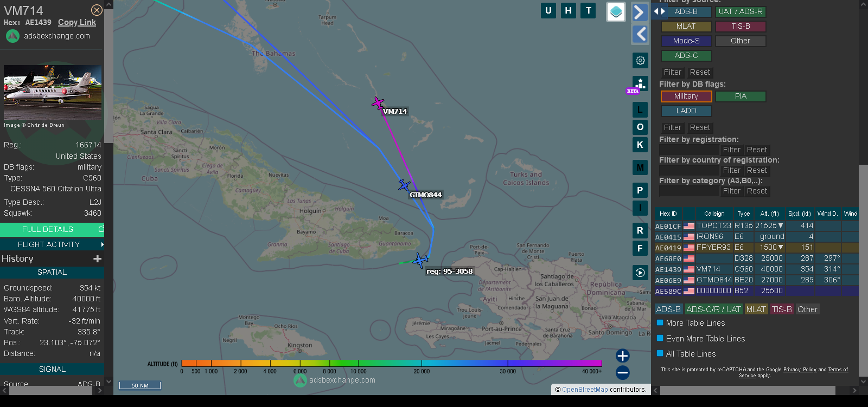Click the P map button
868x407 pixels.
(x=640, y=190)
